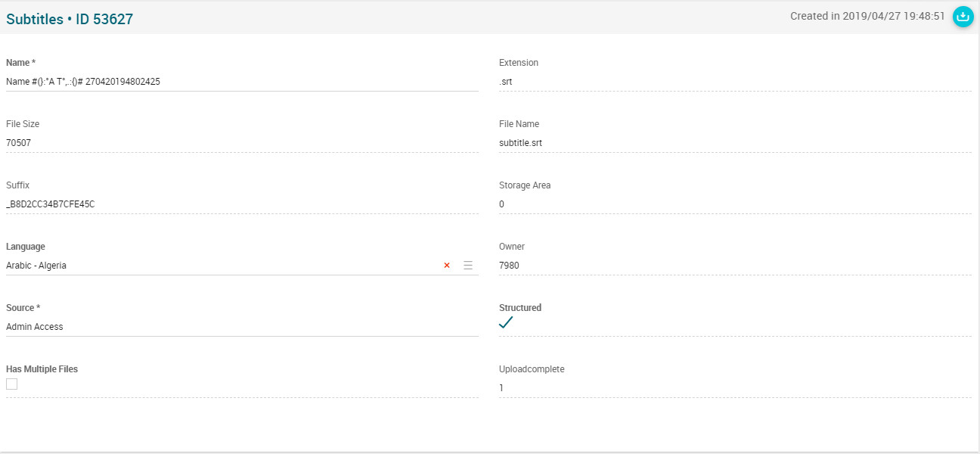This screenshot has width=980, height=454.
Task: Click the Subtitles ID 53627 heading
Action: 70,19
